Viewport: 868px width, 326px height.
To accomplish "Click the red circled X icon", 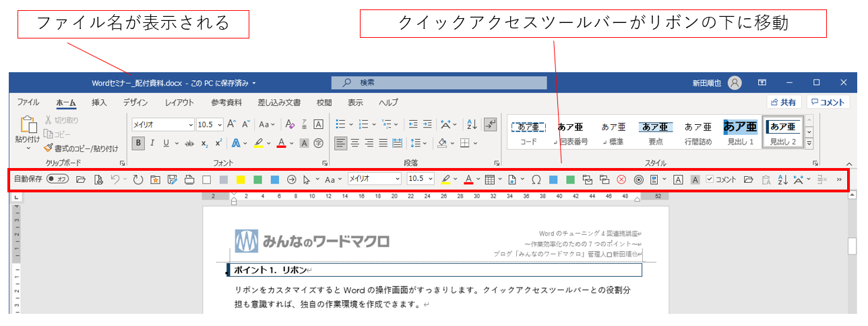I will [621, 180].
